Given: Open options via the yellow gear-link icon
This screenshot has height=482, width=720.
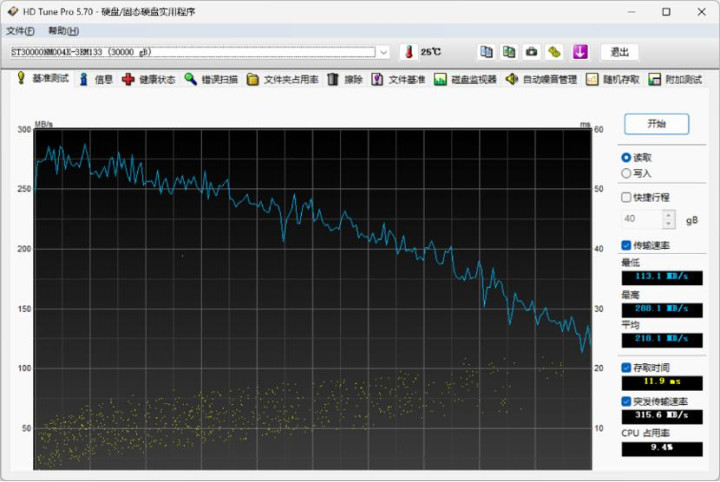Looking at the screenshot, I should [x=555, y=52].
